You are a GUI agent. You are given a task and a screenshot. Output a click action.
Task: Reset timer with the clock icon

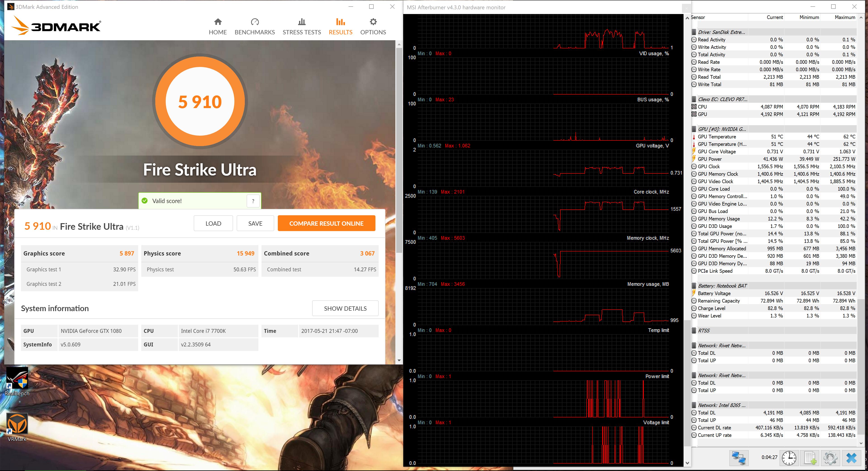pos(789,458)
